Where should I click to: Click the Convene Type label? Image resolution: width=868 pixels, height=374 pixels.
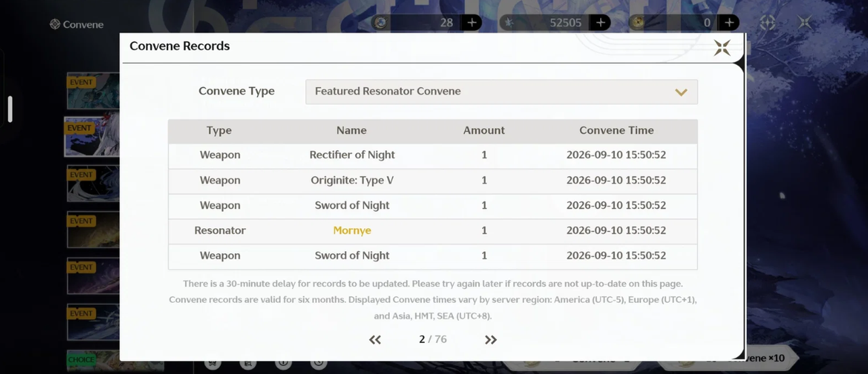237,92
